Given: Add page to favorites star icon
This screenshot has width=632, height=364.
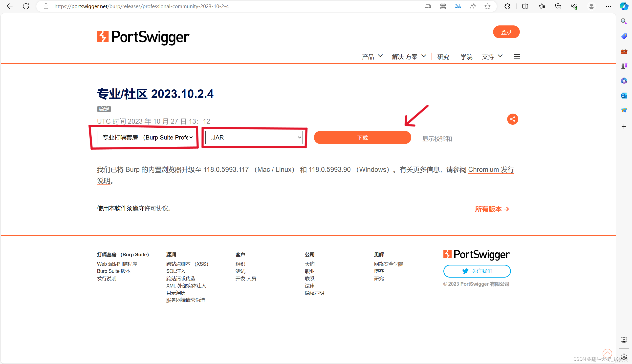Looking at the screenshot, I should point(487,6).
